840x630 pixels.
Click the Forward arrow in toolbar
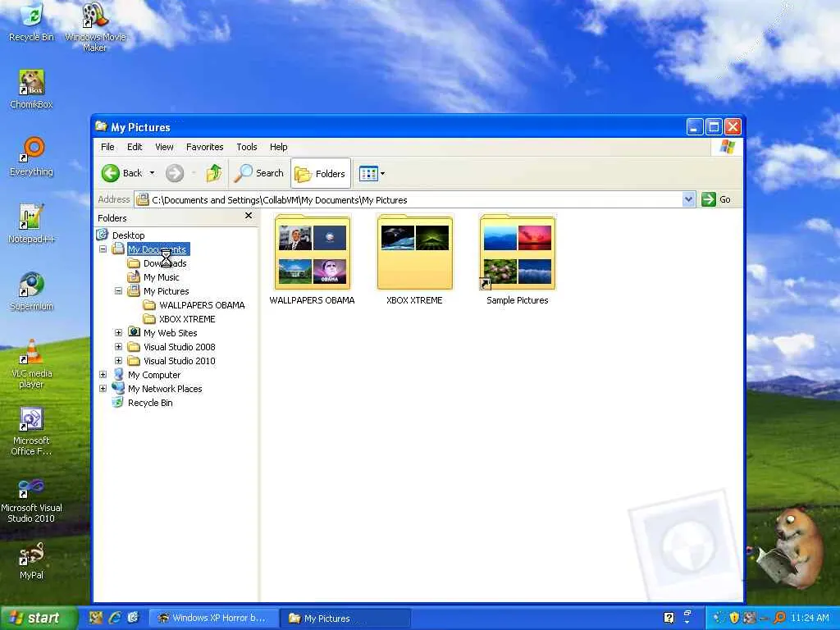[x=175, y=173]
